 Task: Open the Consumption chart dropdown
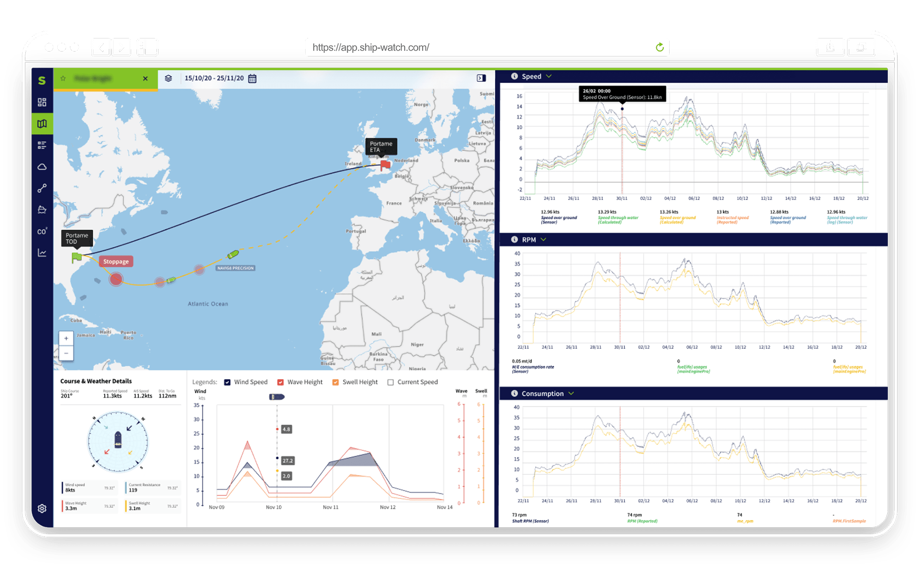point(571,394)
